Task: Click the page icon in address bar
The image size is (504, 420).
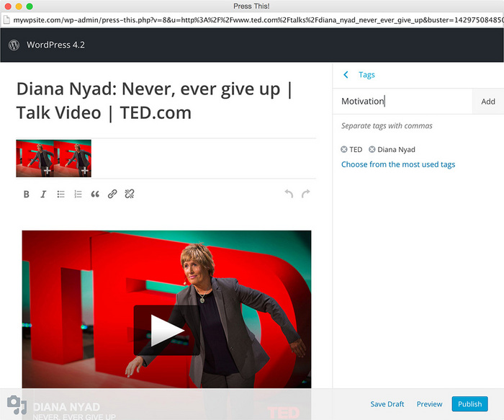Action: click(x=6, y=20)
